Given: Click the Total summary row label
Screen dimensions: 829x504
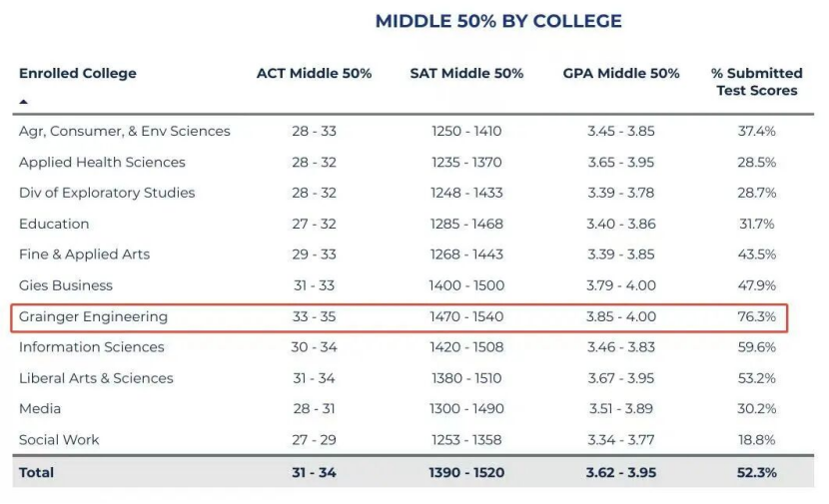Looking at the screenshot, I should [x=36, y=472].
